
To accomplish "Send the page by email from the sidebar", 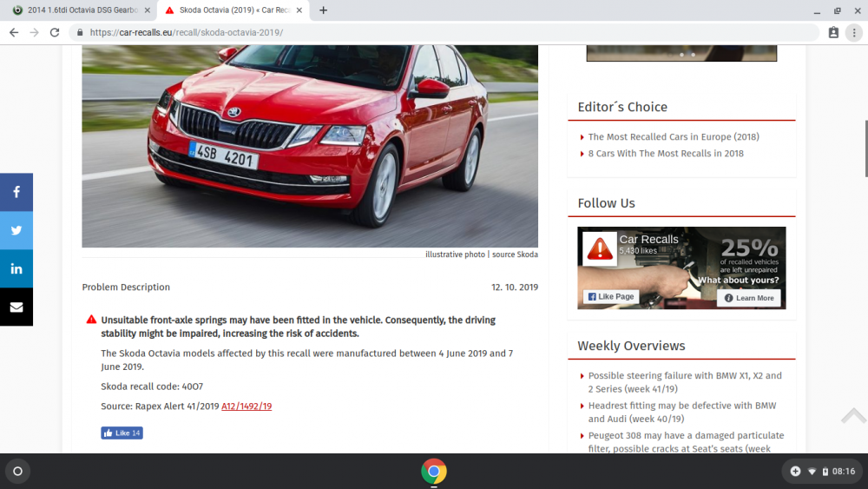I will [x=16, y=307].
